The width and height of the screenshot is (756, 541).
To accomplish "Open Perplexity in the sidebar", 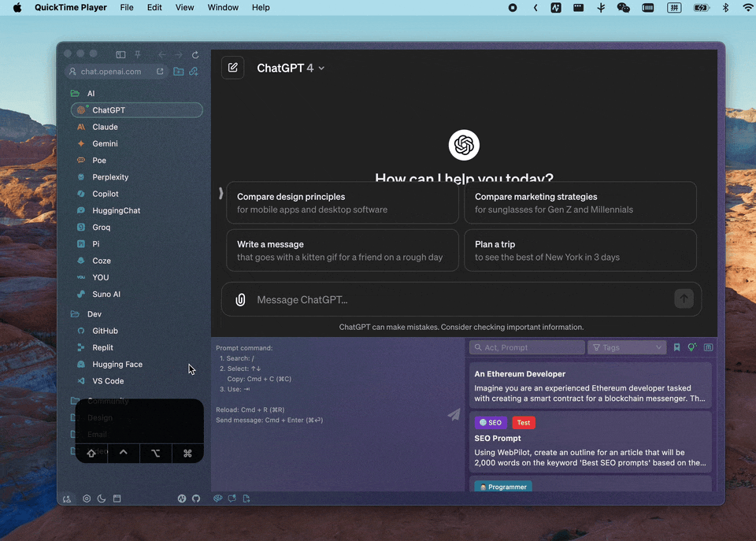I will tap(137, 177).
